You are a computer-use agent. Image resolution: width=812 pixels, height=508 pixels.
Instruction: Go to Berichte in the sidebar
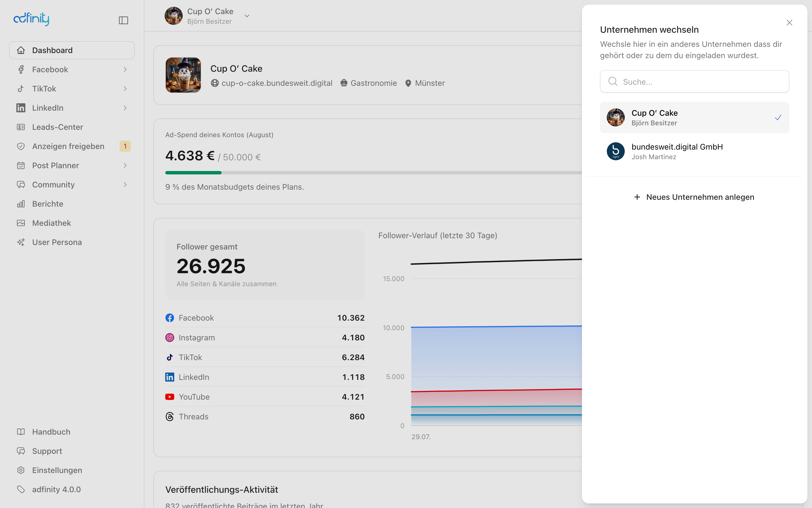point(72,204)
